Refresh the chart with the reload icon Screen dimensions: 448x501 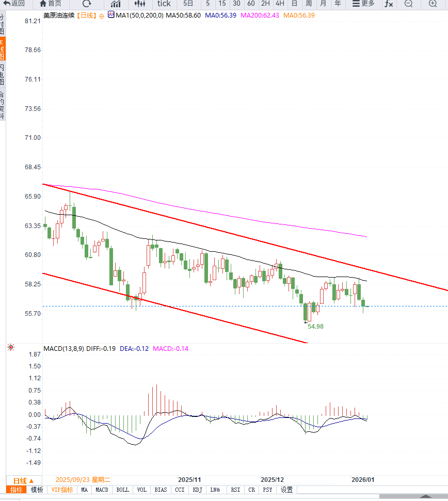pyautogui.click(x=87, y=4)
